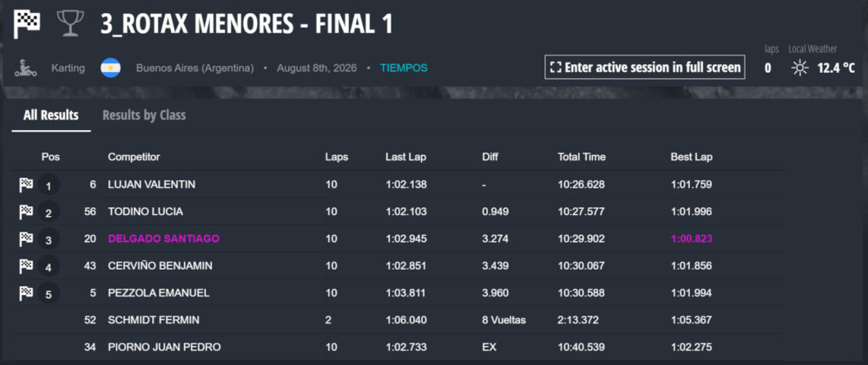Click the checkered flag icon beside the session title

pos(27,25)
